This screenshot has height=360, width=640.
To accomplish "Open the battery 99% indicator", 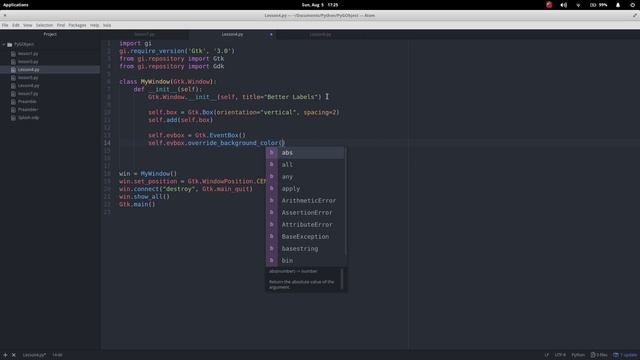I will pyautogui.click(x=599, y=5).
